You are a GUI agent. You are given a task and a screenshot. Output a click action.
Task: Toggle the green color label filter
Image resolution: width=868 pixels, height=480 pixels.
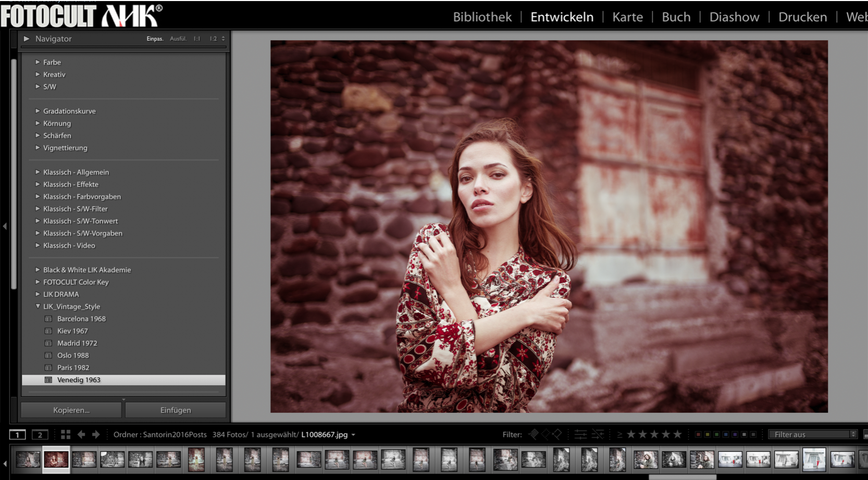(x=716, y=434)
